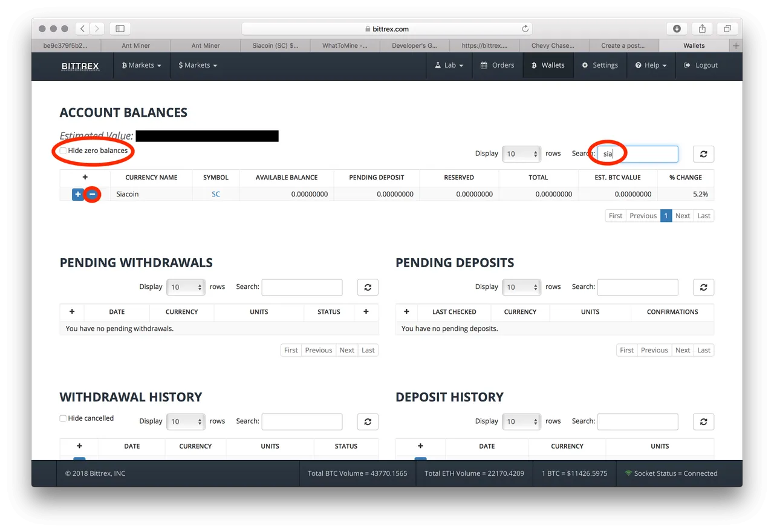The width and height of the screenshot is (774, 532).
Task: Switch to Chevy Chase browser tab
Action: pos(553,45)
